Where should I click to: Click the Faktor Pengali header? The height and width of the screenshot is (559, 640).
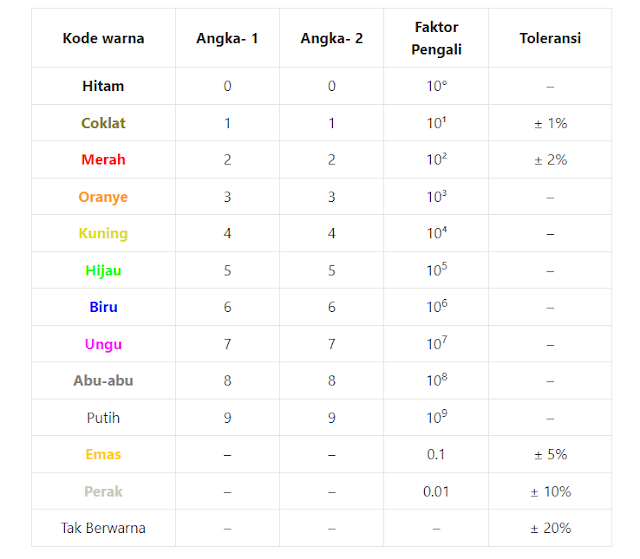coord(436,38)
